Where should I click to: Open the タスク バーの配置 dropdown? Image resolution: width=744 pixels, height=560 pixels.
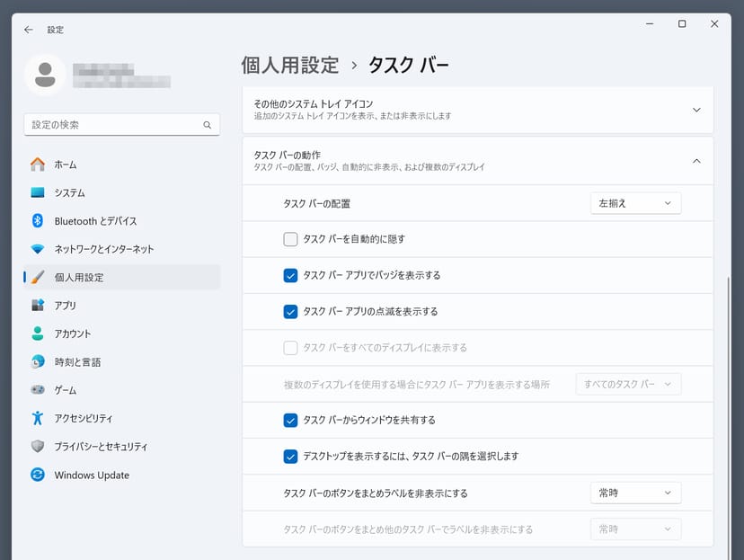635,203
